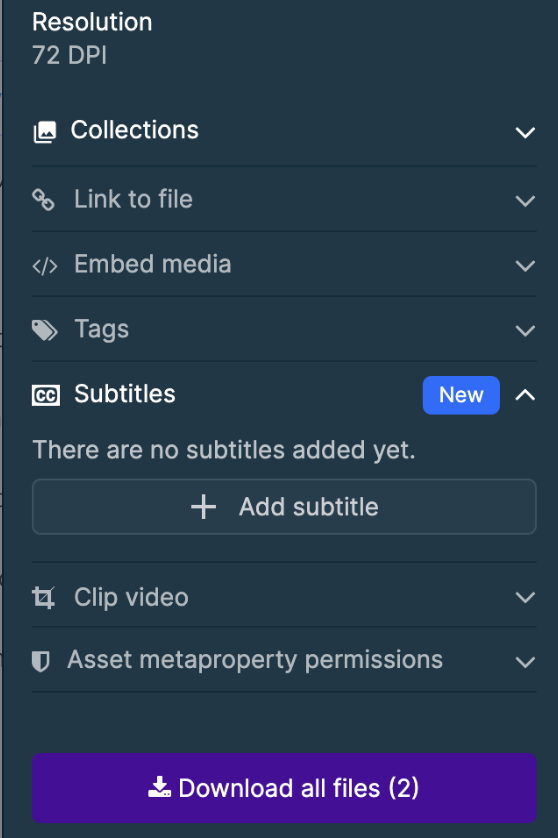The image size is (558, 838).
Task: Click the chain link icon
Action: (x=43, y=200)
